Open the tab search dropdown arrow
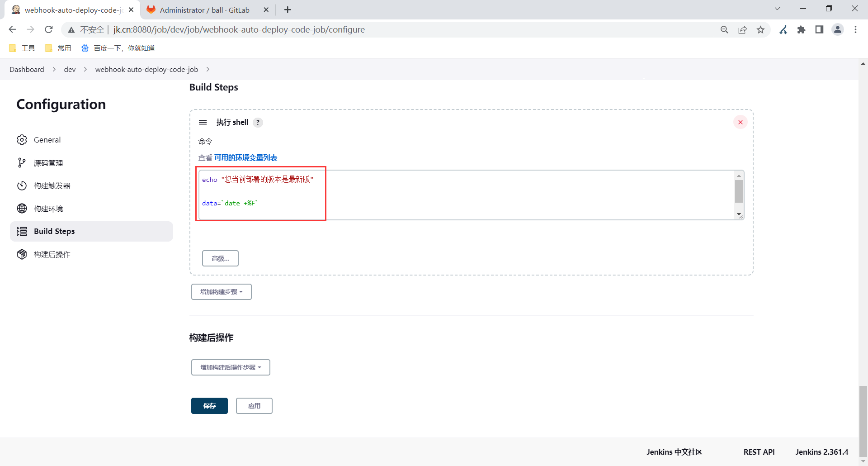This screenshot has width=868, height=466. (x=777, y=9)
